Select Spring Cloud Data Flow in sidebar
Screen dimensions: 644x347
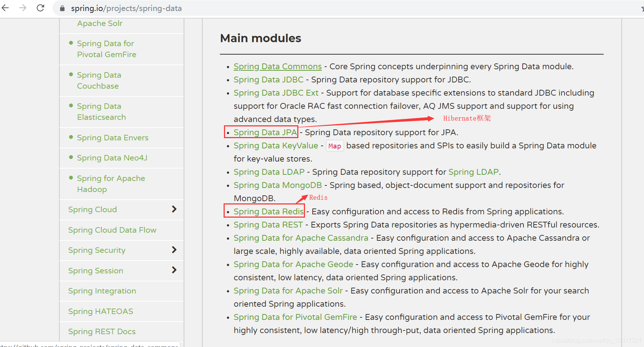(x=112, y=230)
